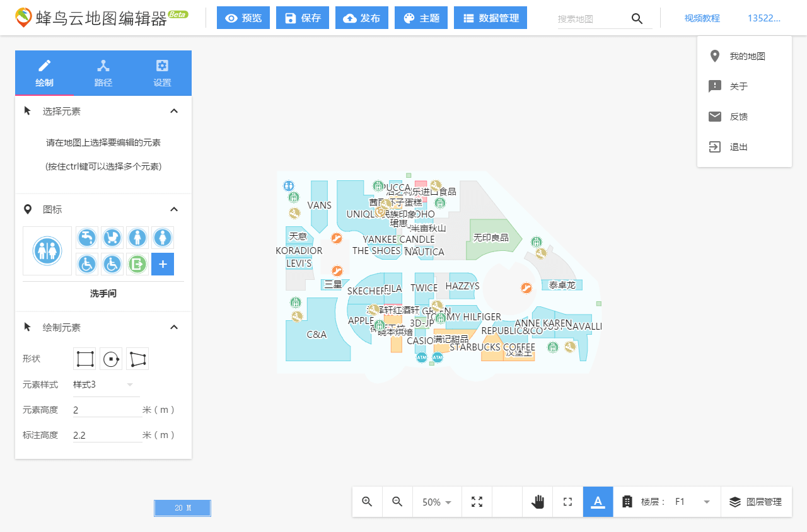Click the escalator marker beside 泰卓龙
Image resolution: width=807 pixels, height=532 pixels.
526,288
